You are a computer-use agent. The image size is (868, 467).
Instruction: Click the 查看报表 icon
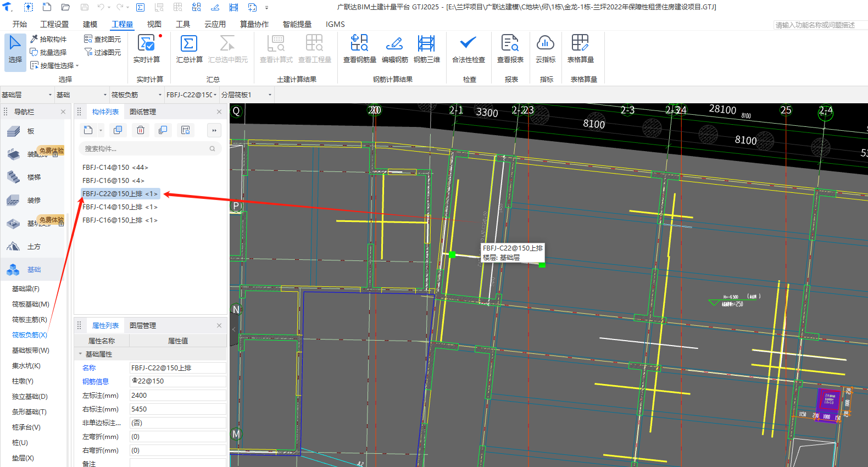coord(510,44)
